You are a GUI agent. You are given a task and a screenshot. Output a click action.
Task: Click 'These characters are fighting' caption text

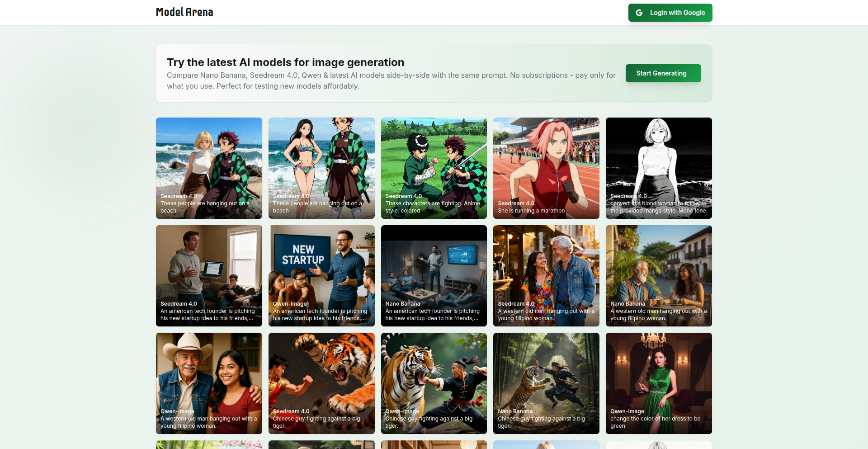[x=433, y=207]
